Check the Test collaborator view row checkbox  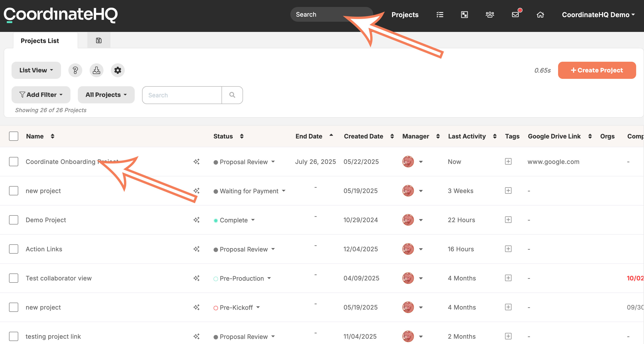13,278
